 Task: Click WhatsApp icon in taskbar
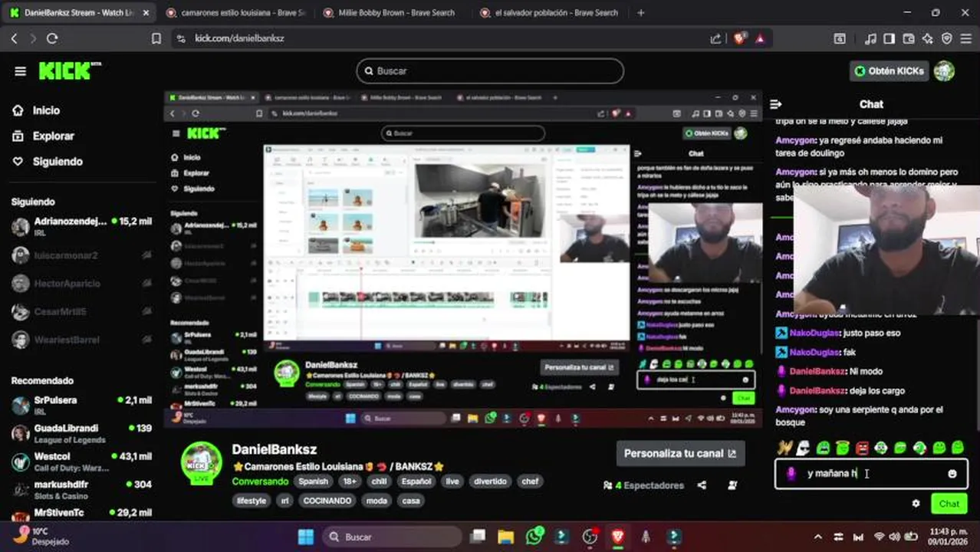pos(534,536)
